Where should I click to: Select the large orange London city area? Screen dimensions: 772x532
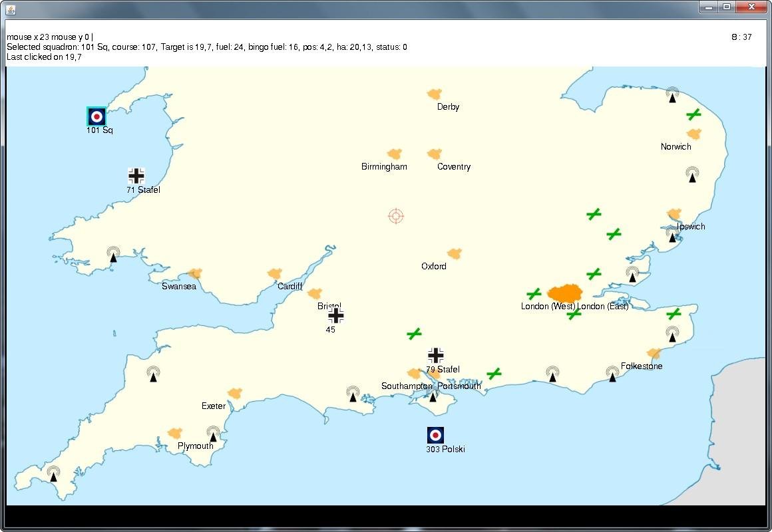tap(565, 293)
